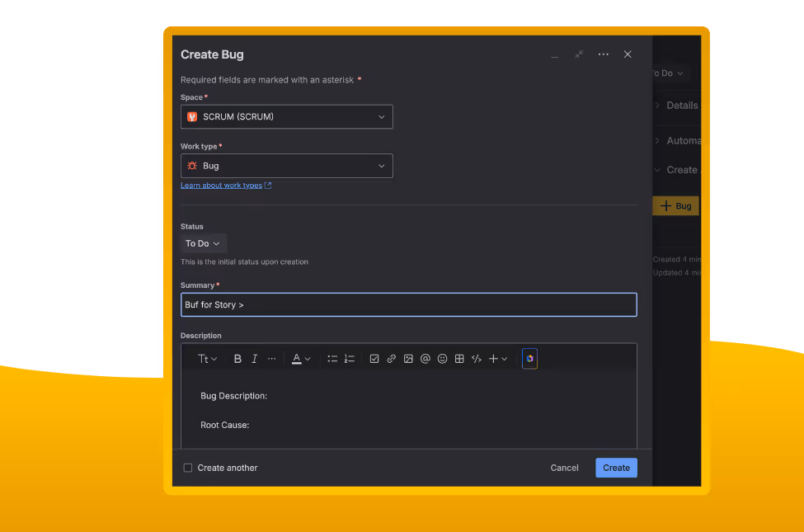Cancel the bug creation

564,468
